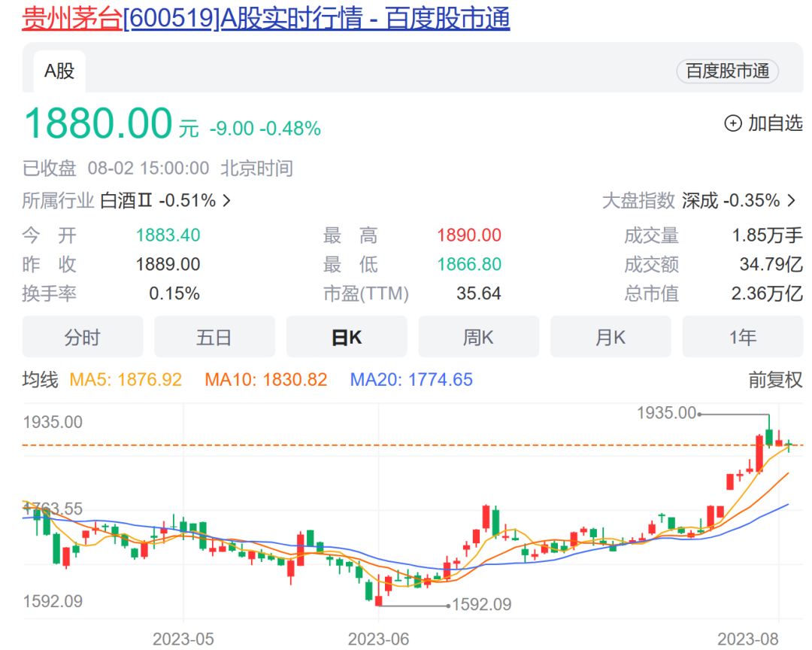Expand the 白酒Ⅱ industry chevron

(x=226, y=201)
